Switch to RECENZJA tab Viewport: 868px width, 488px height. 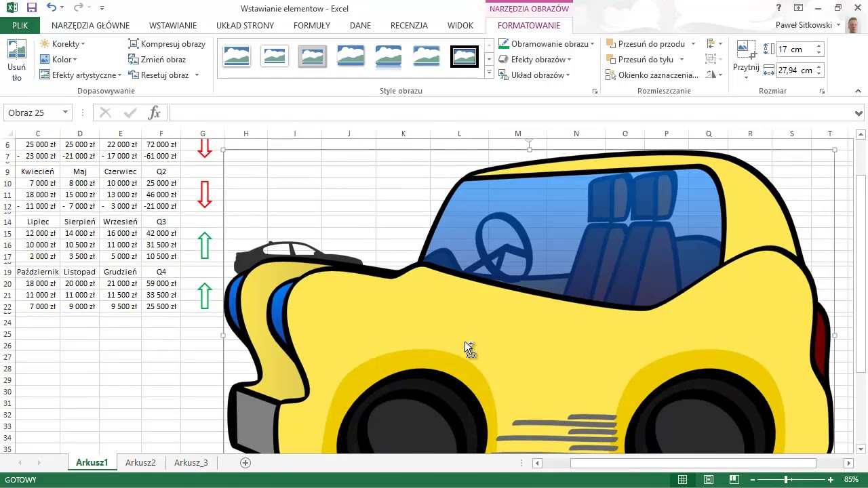[x=409, y=25]
